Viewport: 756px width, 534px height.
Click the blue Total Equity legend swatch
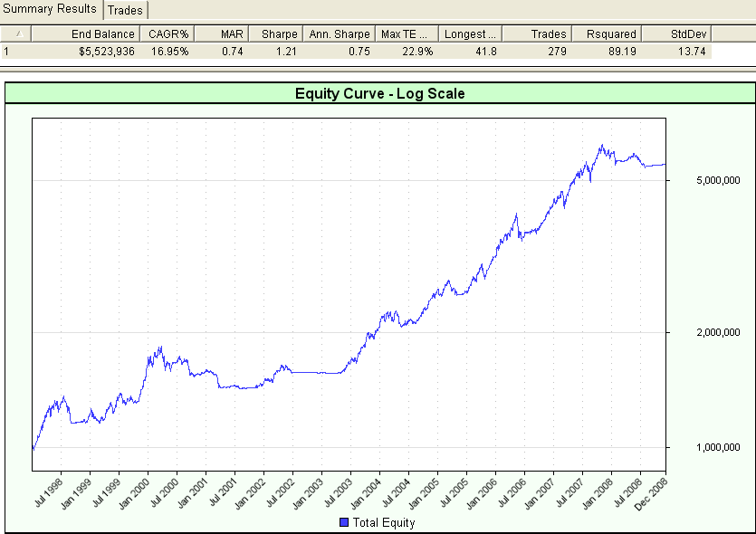point(344,523)
